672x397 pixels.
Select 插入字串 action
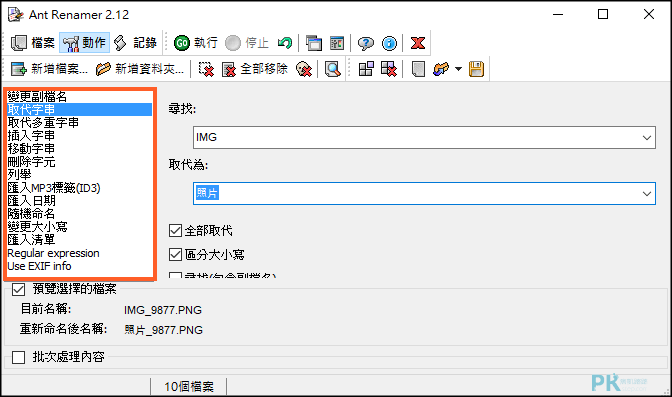pos(80,135)
